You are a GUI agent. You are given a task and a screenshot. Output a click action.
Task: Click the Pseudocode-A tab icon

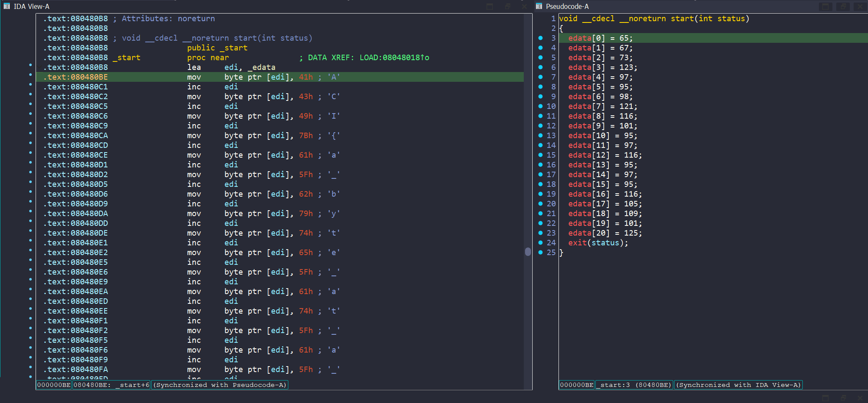pos(539,6)
